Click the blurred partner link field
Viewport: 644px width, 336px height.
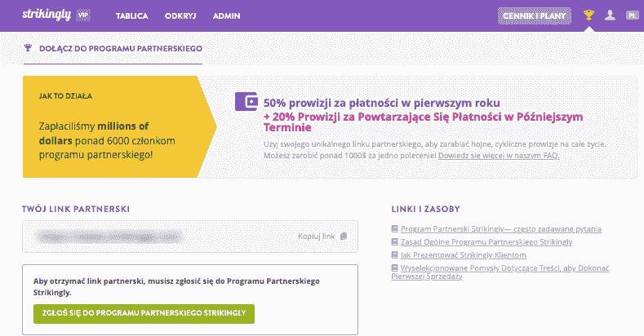pyautogui.click(x=190, y=237)
